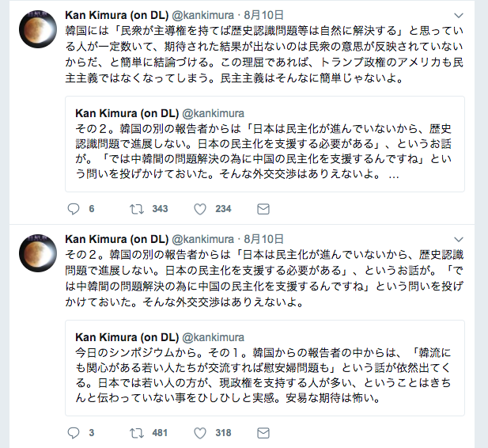Open the first tweet's more options chevron
The image size is (488, 448).
(460, 16)
